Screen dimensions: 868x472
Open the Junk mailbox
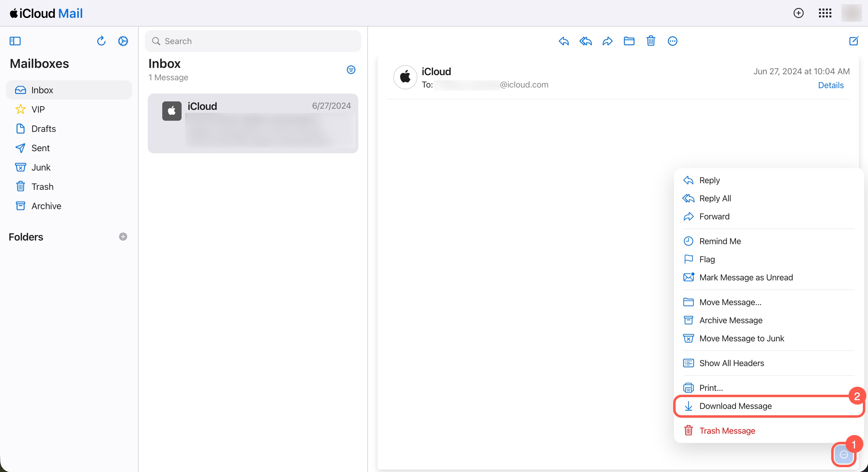click(x=41, y=167)
